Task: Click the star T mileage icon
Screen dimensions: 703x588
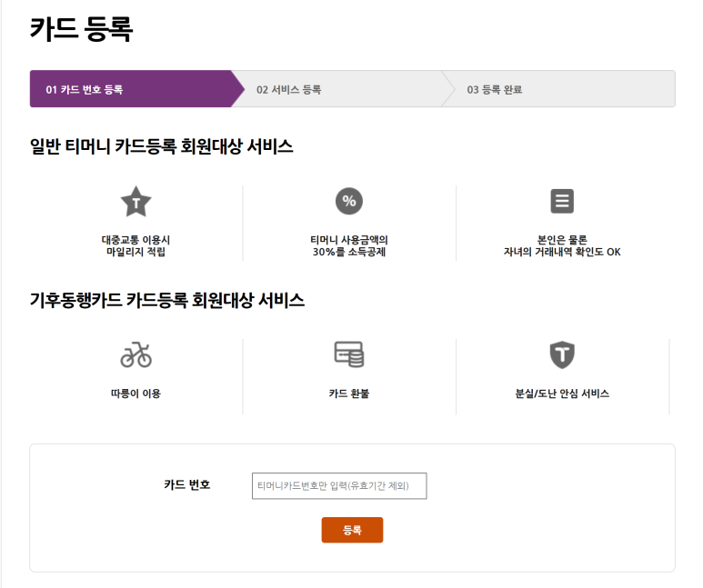Action: [x=136, y=202]
